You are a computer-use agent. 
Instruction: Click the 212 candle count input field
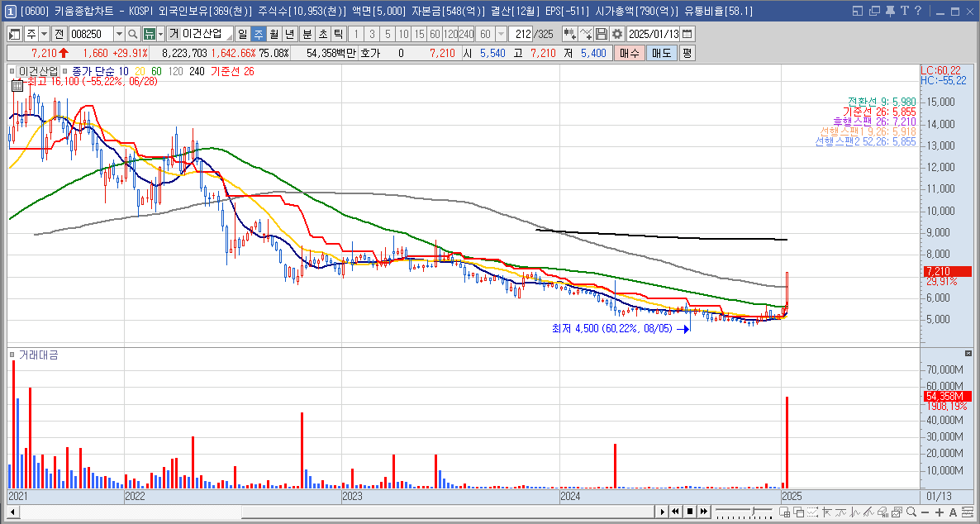pos(520,34)
